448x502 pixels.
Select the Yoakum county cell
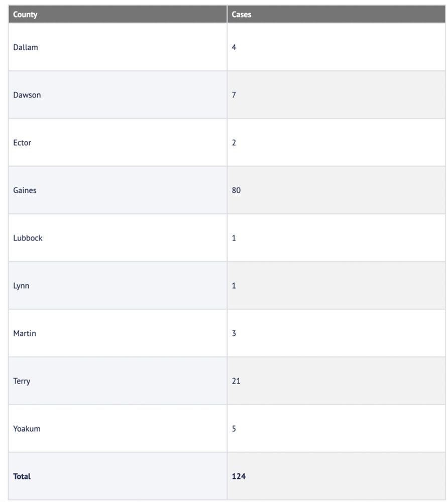(118, 429)
